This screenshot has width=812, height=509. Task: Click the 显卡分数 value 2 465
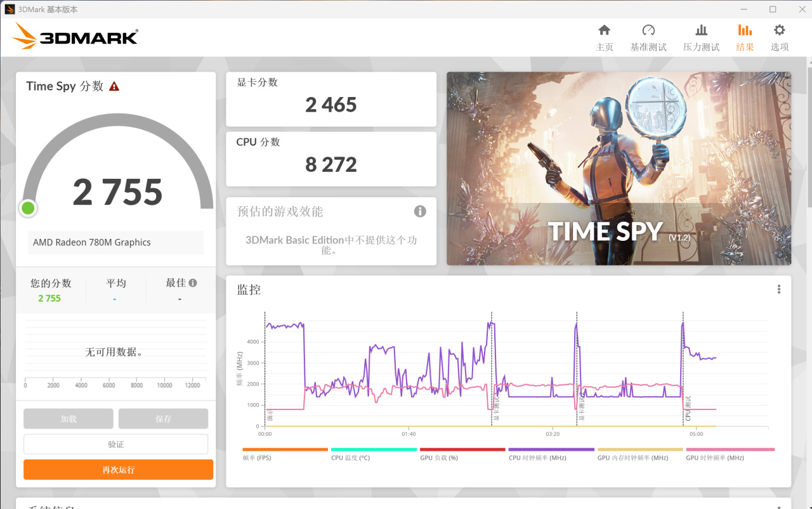[331, 105]
